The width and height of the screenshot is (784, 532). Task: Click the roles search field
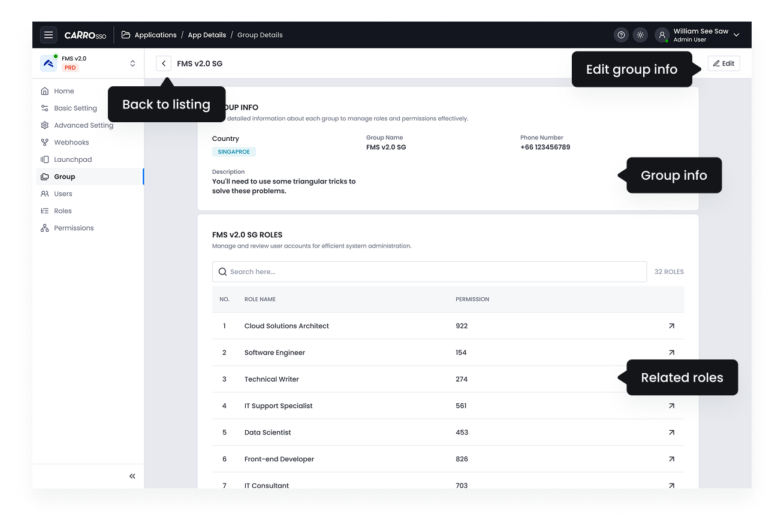coord(429,272)
